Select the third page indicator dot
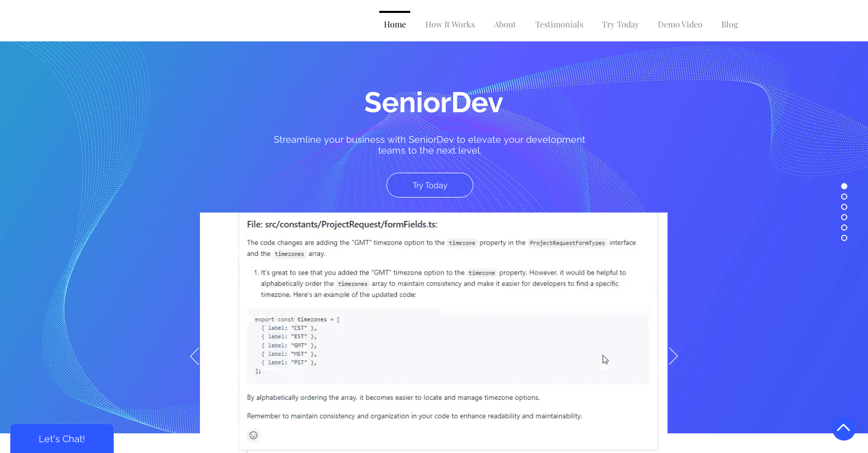This screenshot has width=868, height=453. click(x=844, y=207)
